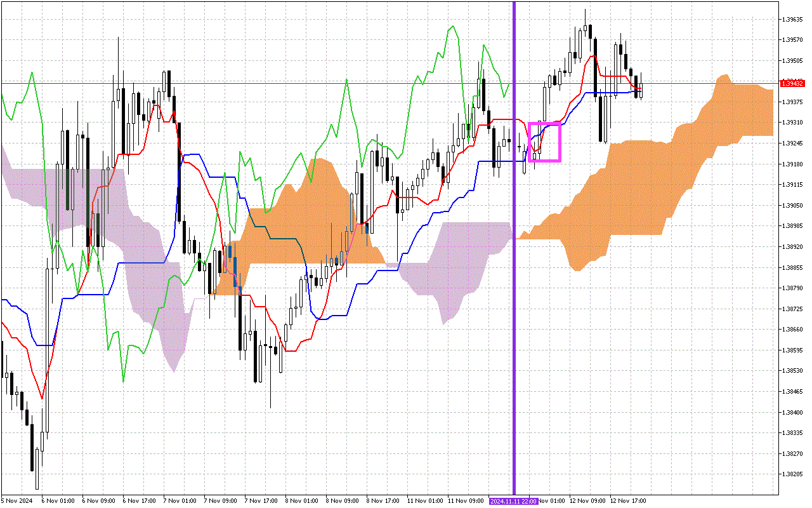812x508 pixels.
Task: Click the 5 Nov 2024 time label
Action: [15, 501]
